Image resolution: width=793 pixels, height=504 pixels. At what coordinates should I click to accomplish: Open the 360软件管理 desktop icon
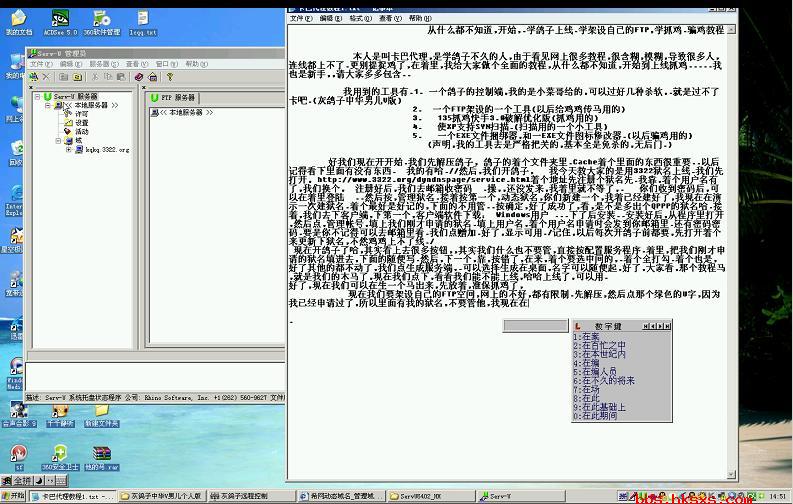102,20
